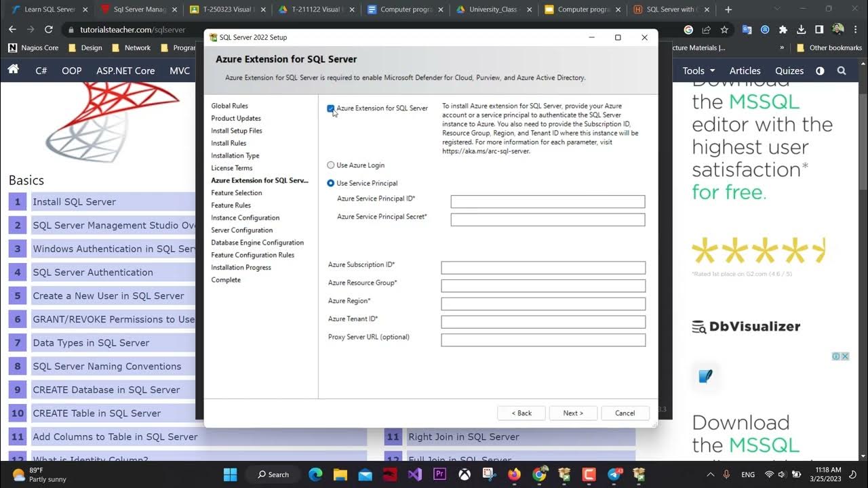Screen dimensions: 868x488
Task: Open Firefox from taskbar
Action: 514,474
